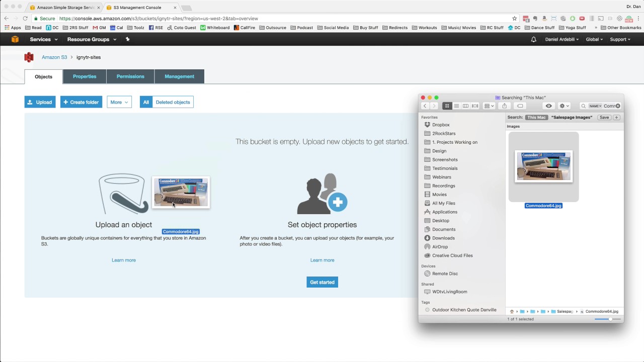Screen dimensions: 644x362
Task: Click the Create folder button
Action: [x=81, y=102]
